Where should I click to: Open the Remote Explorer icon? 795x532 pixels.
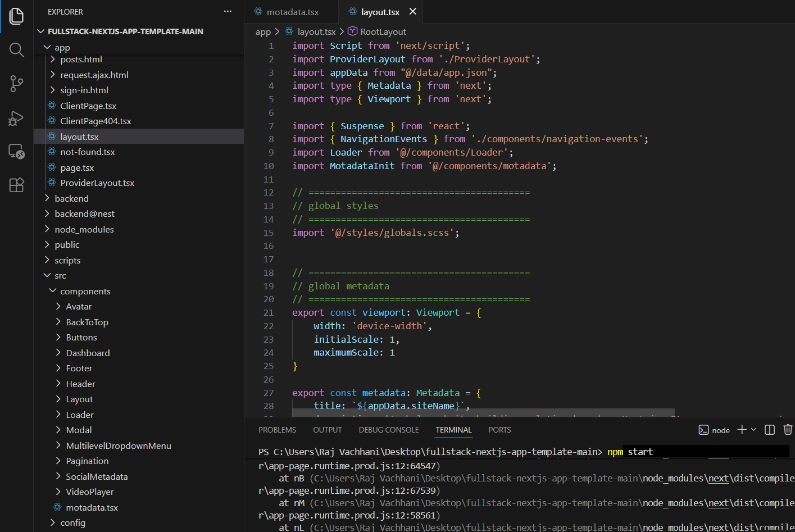pos(17,151)
